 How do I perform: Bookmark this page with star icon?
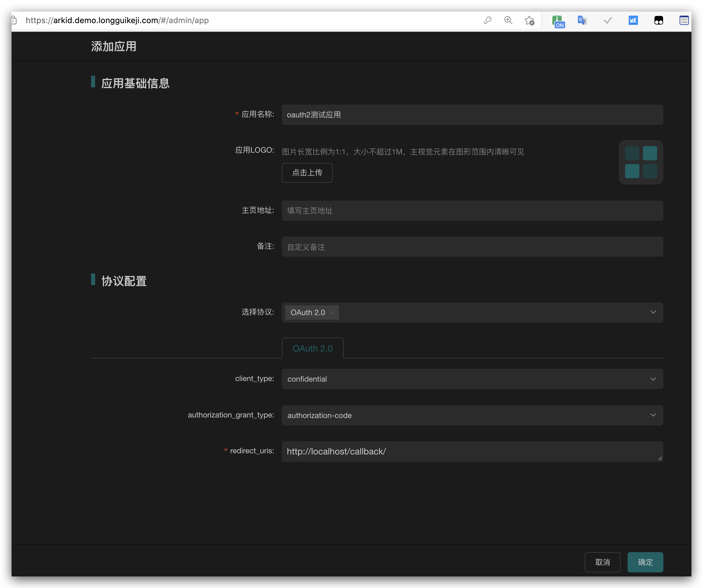529,21
